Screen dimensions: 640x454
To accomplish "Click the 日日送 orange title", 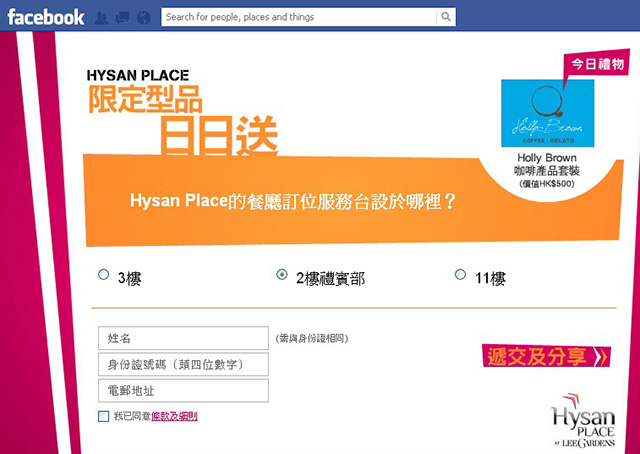I will click(x=219, y=135).
